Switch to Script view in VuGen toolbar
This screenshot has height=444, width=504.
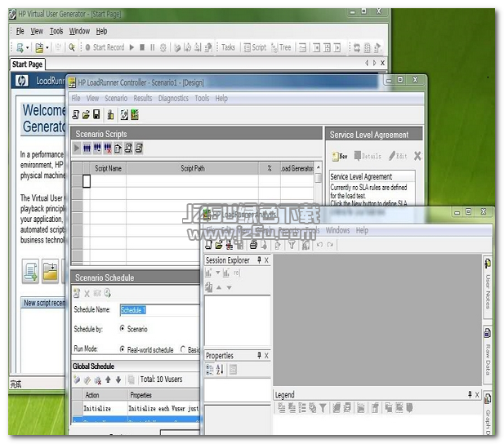click(x=255, y=47)
